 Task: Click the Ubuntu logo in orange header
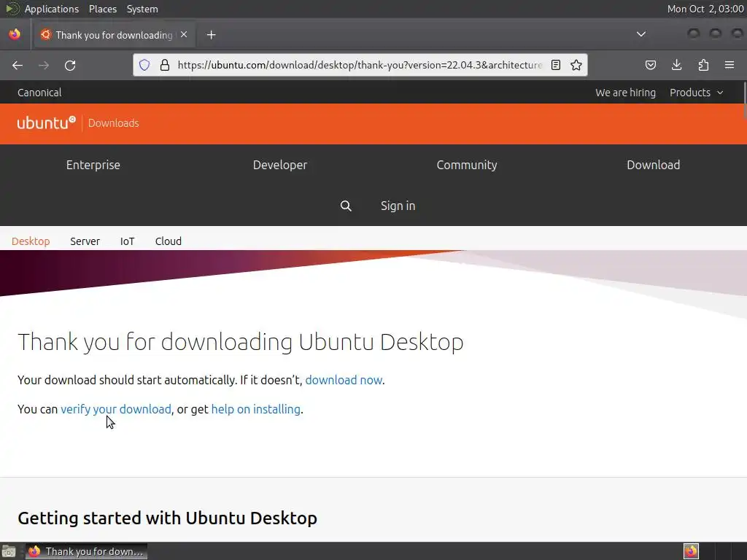click(x=46, y=122)
